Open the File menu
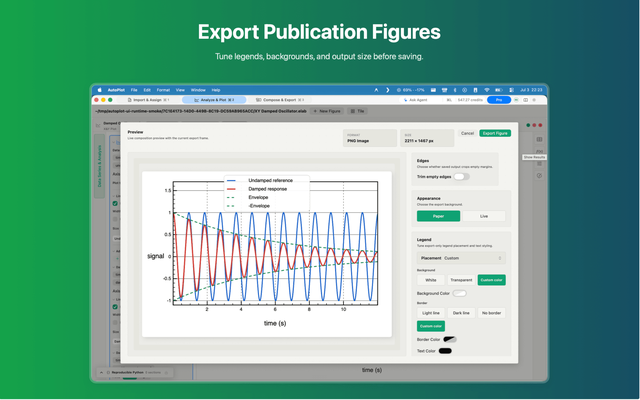Image resolution: width=640 pixels, height=400 pixels. [134, 90]
